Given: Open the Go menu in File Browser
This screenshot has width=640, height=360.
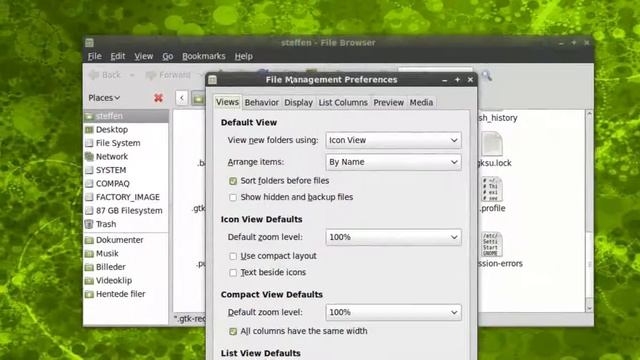Looking at the screenshot, I should click(168, 56).
